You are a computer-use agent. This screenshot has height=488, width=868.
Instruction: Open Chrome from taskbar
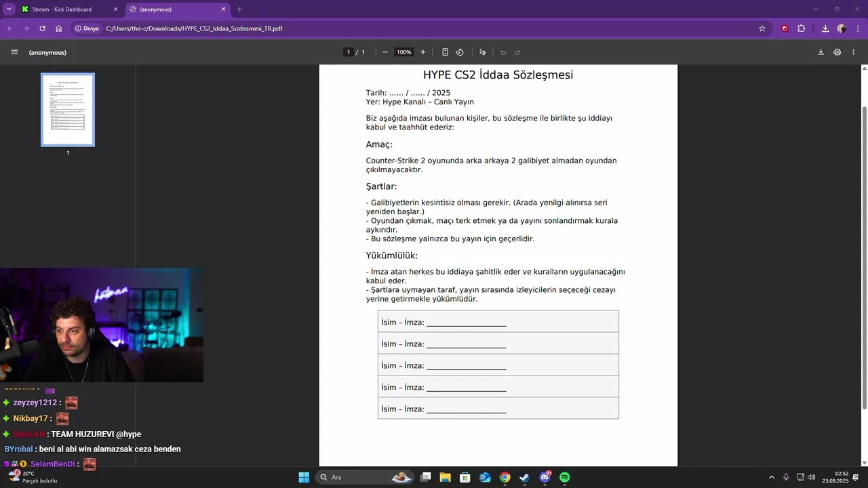[505, 477]
